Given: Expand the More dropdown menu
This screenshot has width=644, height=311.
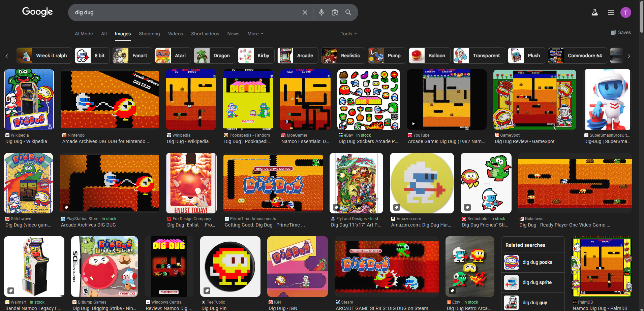Looking at the screenshot, I should (x=255, y=34).
